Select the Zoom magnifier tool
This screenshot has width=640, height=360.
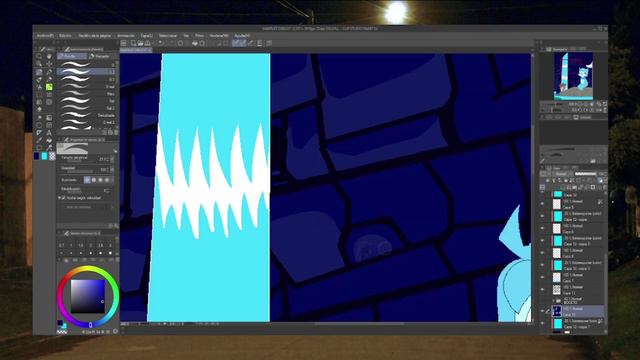click(x=39, y=56)
